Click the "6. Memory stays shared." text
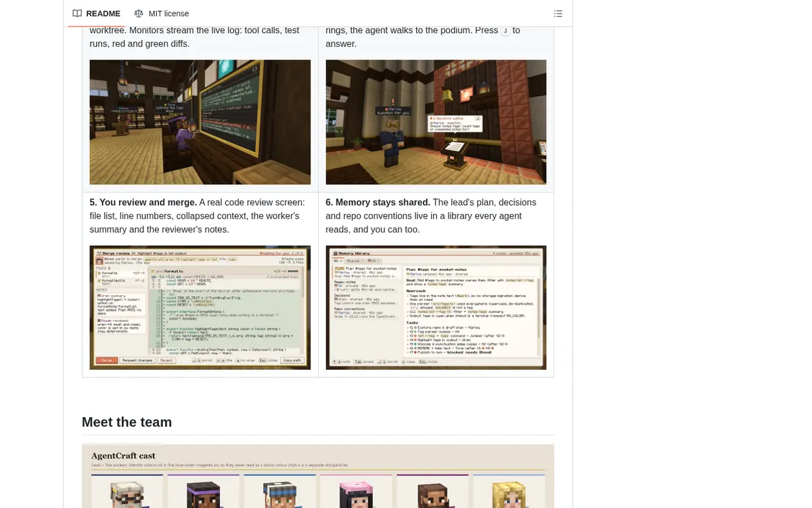 point(378,203)
